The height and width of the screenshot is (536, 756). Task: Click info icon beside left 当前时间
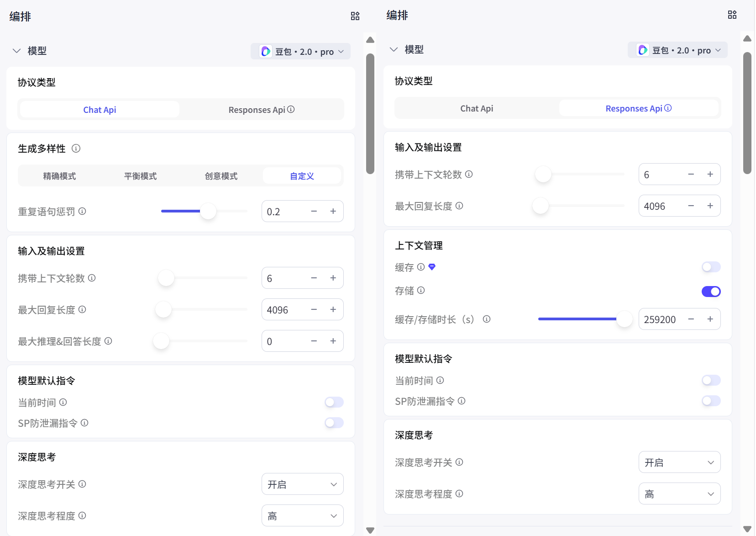pos(63,402)
